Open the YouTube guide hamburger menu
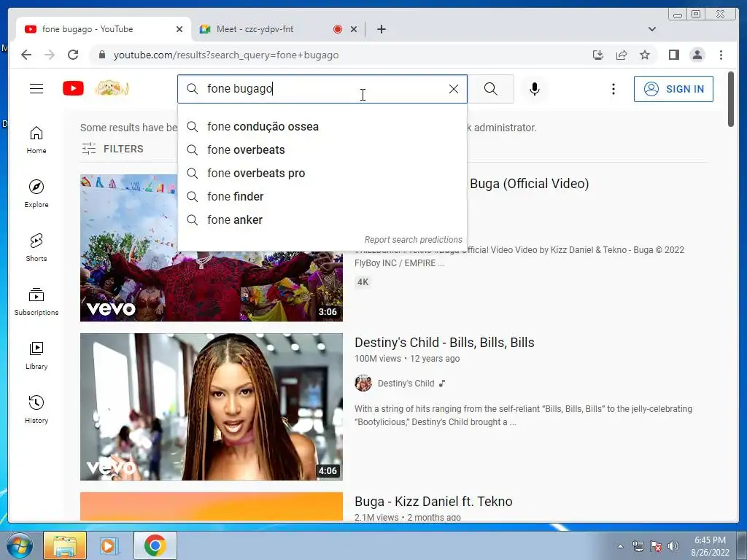The width and height of the screenshot is (747, 560). [36, 88]
